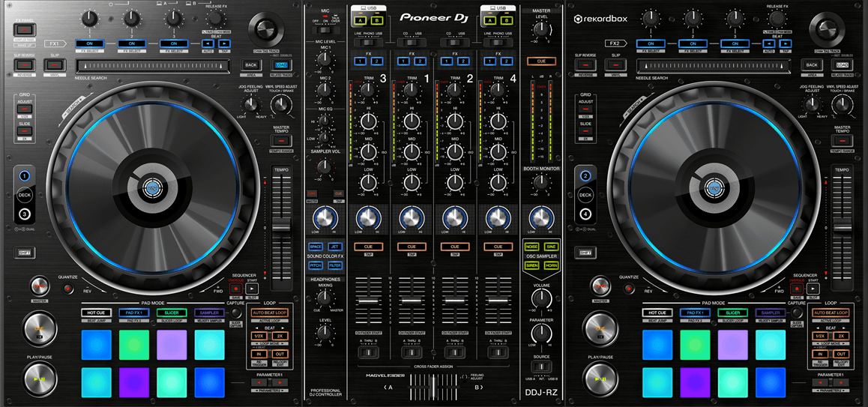Enable FX 1 assign on channel 3
This screenshot has width=868, height=407.
click(361, 61)
